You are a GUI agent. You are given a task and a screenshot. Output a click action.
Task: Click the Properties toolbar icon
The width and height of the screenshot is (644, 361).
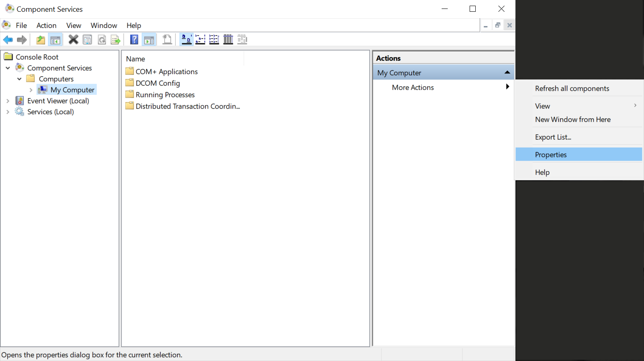point(87,40)
